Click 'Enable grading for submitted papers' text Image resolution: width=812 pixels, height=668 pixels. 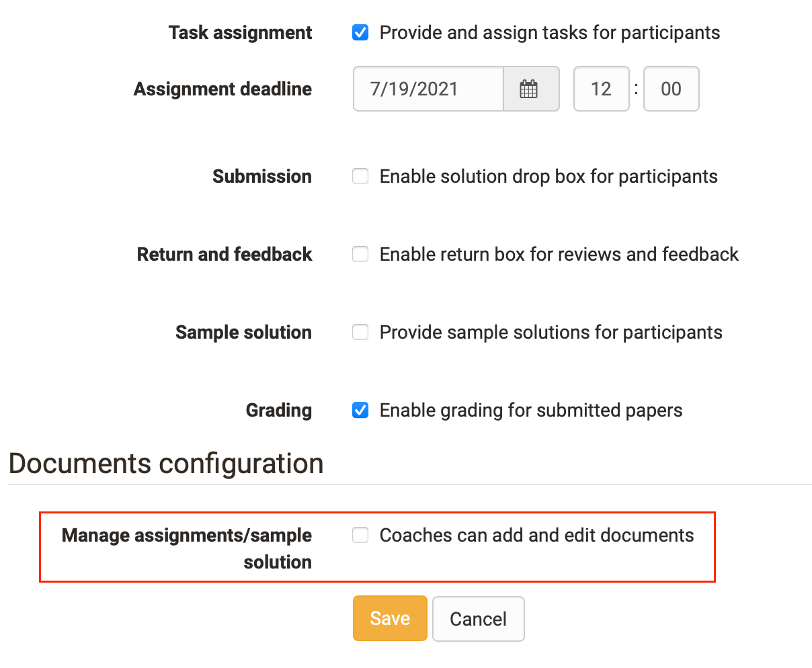pos(531,411)
